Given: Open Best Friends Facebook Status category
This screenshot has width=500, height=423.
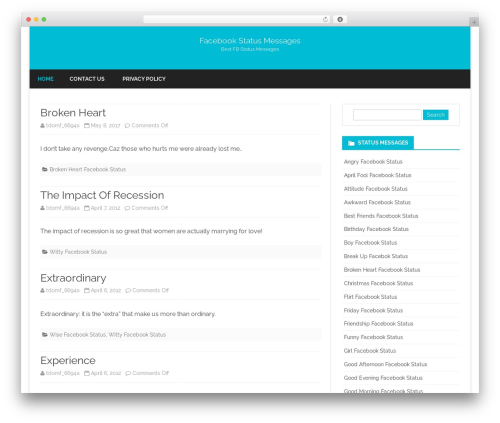Looking at the screenshot, I should pos(381,216).
